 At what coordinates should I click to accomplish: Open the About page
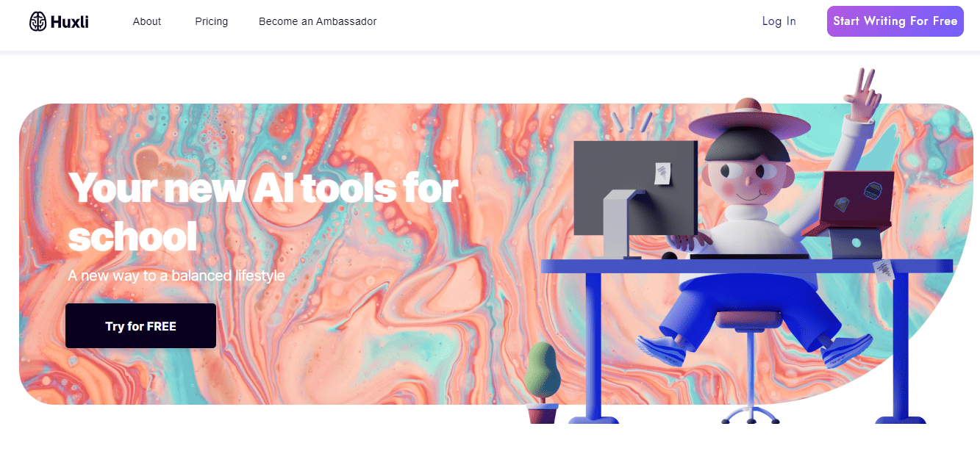[x=147, y=21]
